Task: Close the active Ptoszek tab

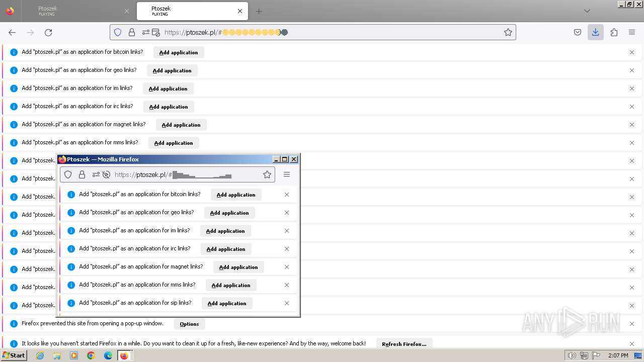Action: (240, 11)
